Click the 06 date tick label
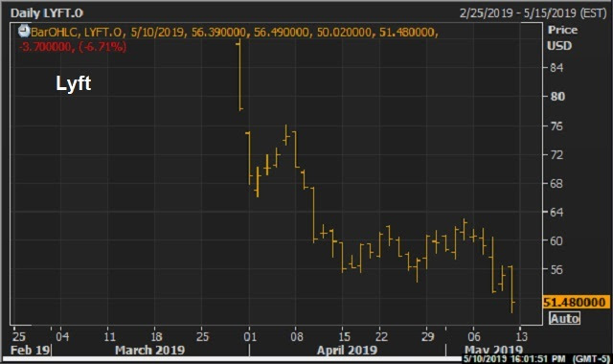The height and width of the screenshot is (364, 613). pos(474,336)
